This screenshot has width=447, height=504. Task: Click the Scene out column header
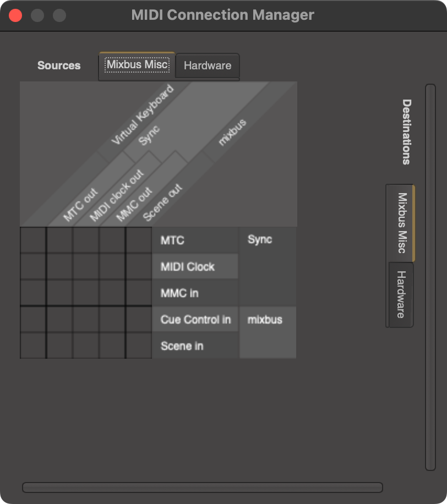pos(162,202)
